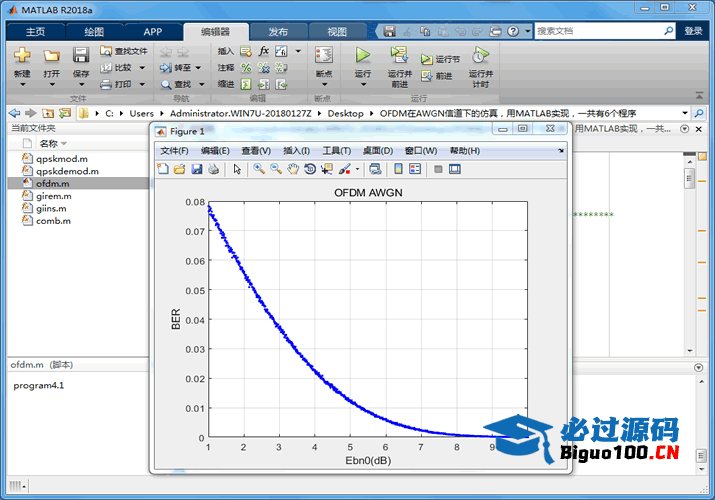Click the print figure icon
The width and height of the screenshot is (715, 500).
[213, 169]
